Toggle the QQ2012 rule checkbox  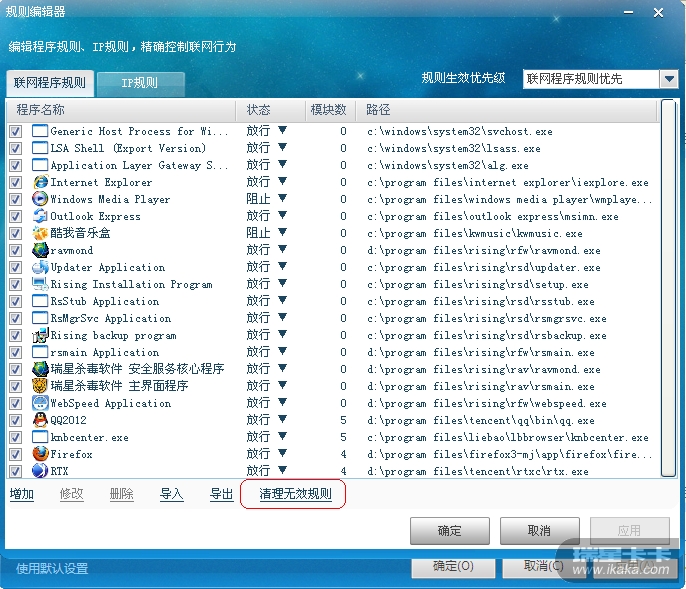(x=16, y=420)
